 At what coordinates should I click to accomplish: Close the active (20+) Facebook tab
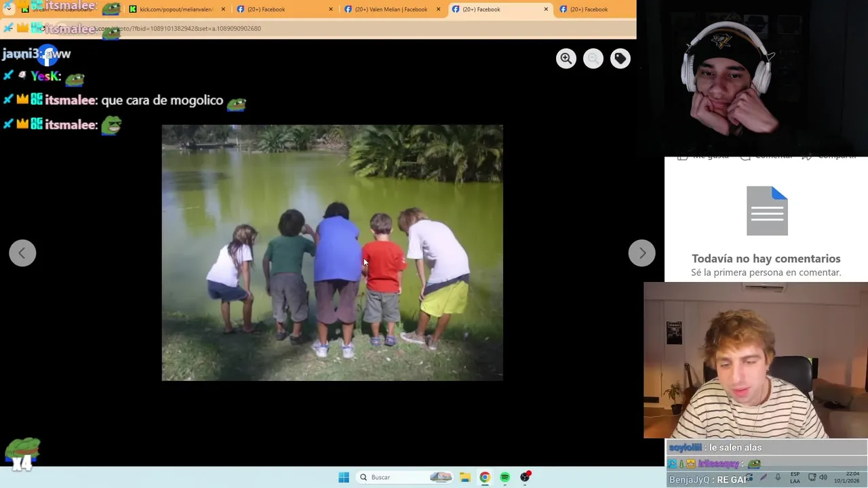pos(546,9)
